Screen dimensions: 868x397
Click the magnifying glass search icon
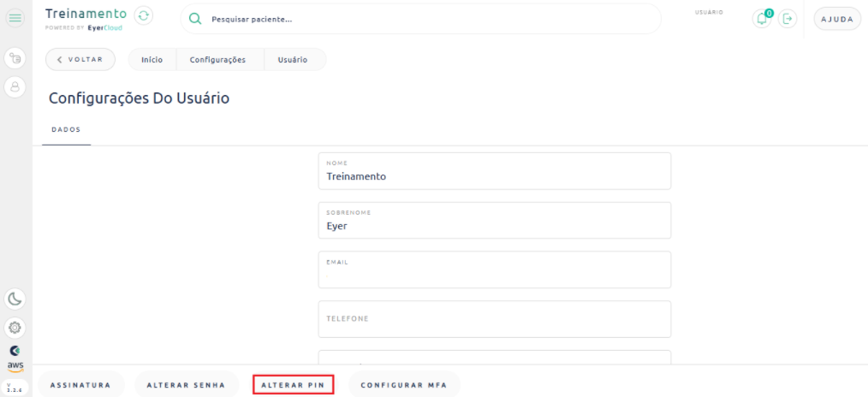[195, 19]
